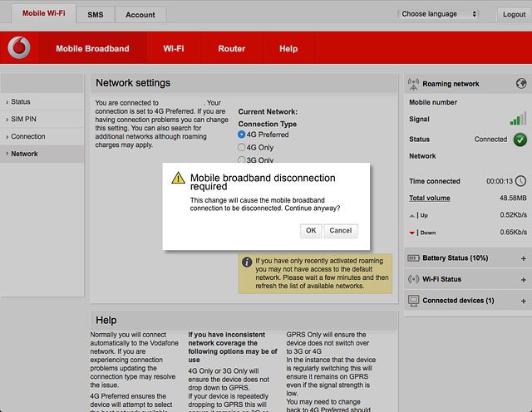Select the 4G Preferred radio button
This screenshot has width=532, height=412.
point(241,135)
